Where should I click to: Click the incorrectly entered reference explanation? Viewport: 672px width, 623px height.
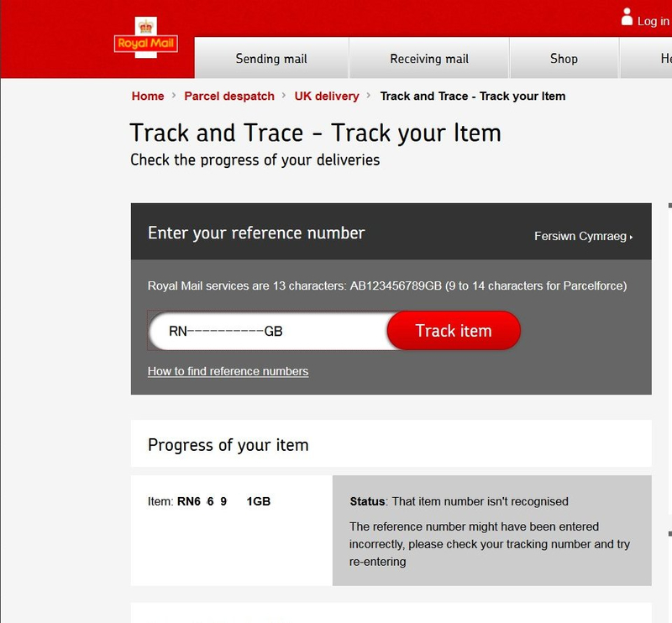[x=490, y=544]
